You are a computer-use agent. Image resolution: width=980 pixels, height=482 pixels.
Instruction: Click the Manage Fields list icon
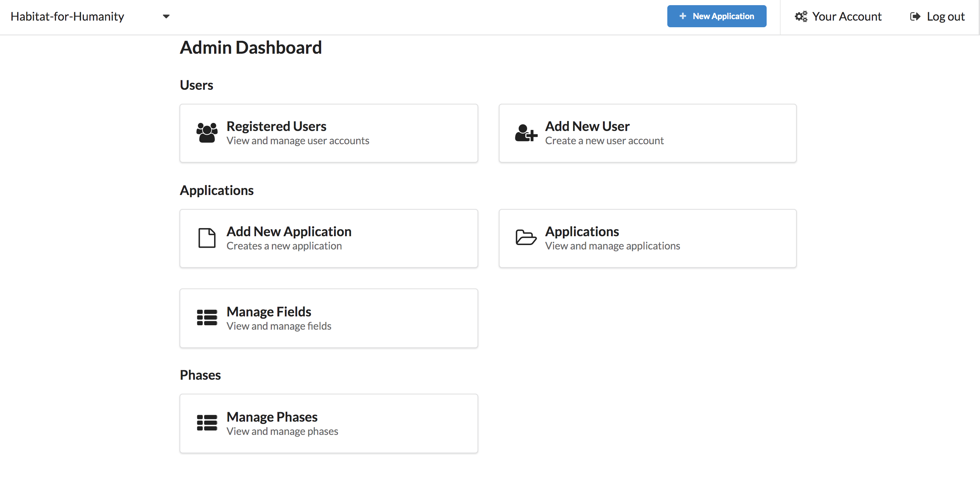(x=207, y=318)
